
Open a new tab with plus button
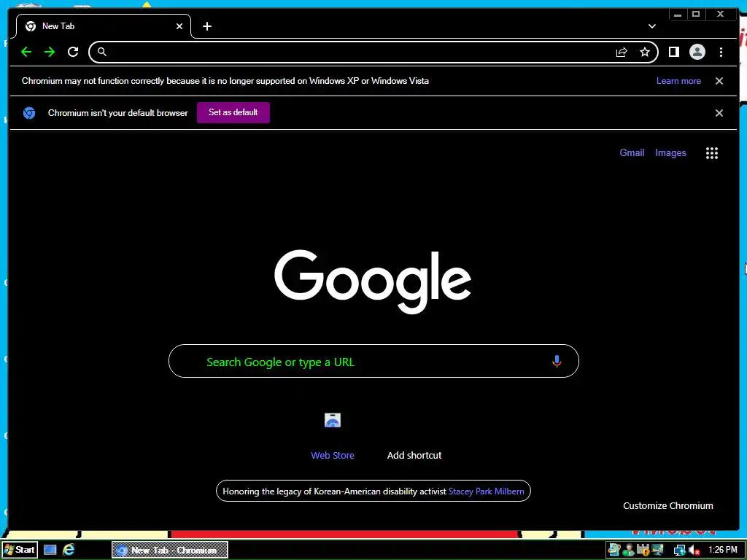tap(206, 27)
